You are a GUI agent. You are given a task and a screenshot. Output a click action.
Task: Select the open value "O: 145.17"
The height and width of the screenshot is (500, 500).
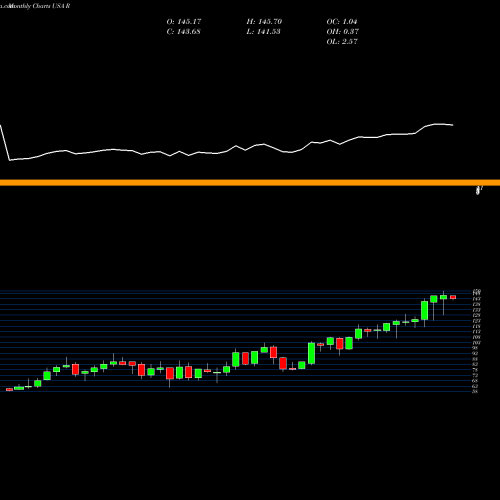(x=184, y=22)
